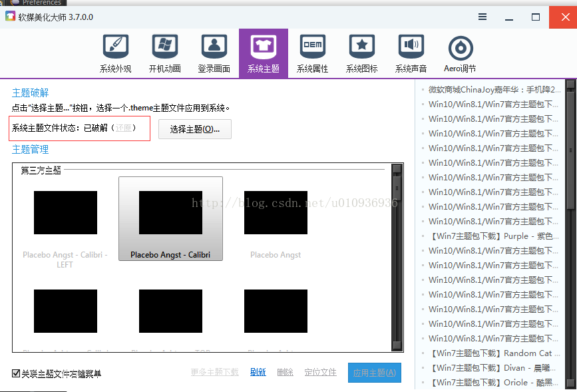Minimize the 软媒美化大师 window
577x392 pixels.
point(509,17)
